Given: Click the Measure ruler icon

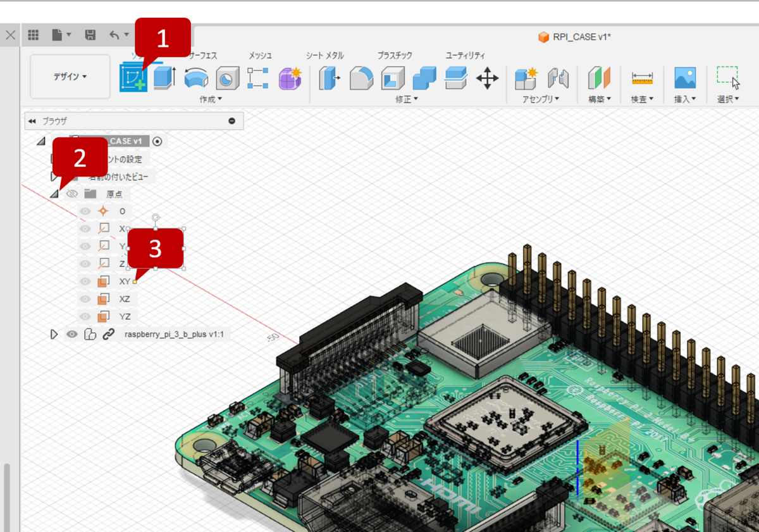Looking at the screenshot, I should [642, 78].
